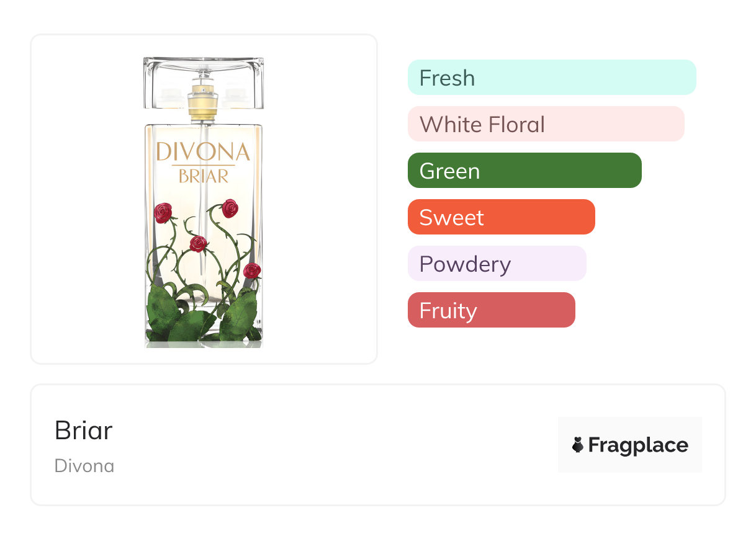756x536 pixels.
Task: Click the center red rose on the bottle
Action: (198, 243)
